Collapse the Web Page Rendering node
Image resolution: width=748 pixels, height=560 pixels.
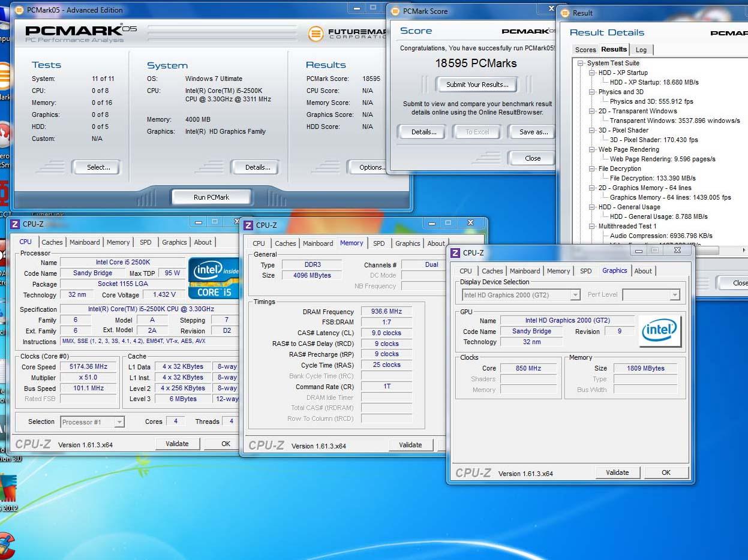(592, 149)
